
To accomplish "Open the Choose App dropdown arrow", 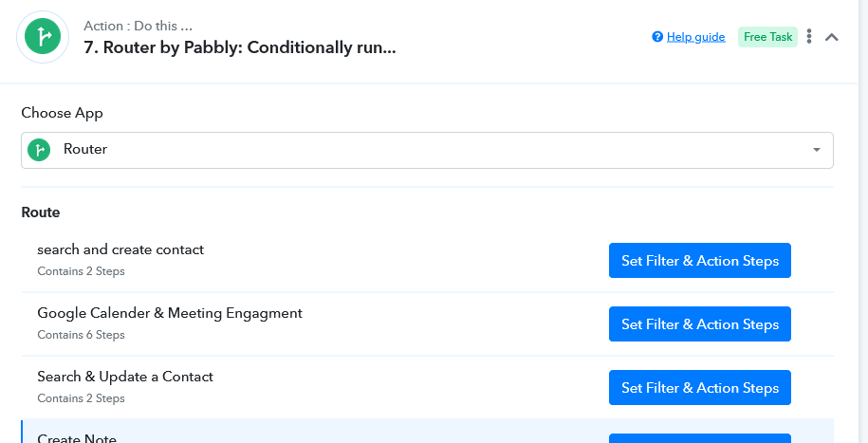I will coord(817,150).
